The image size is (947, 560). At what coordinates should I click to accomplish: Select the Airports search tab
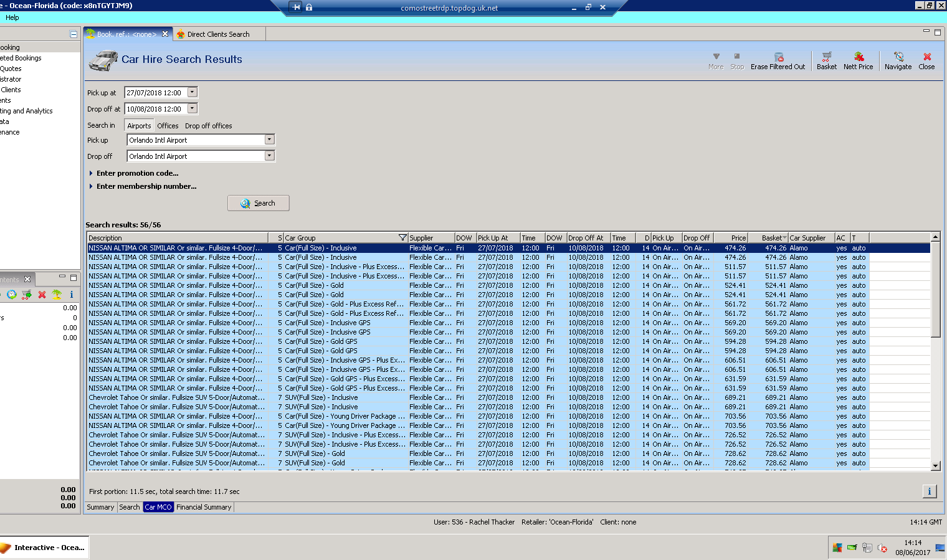pyautogui.click(x=139, y=126)
